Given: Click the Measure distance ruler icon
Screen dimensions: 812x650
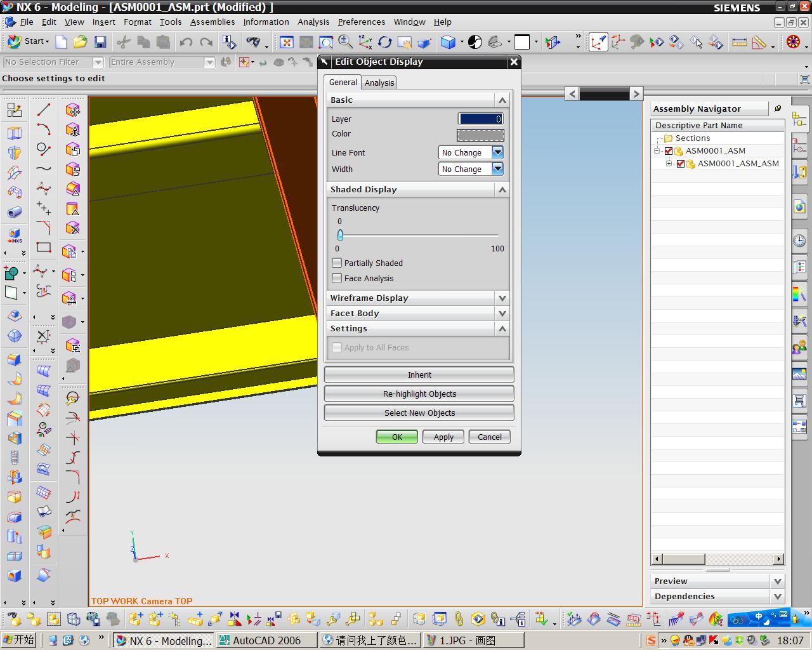Looking at the screenshot, I should (739, 42).
